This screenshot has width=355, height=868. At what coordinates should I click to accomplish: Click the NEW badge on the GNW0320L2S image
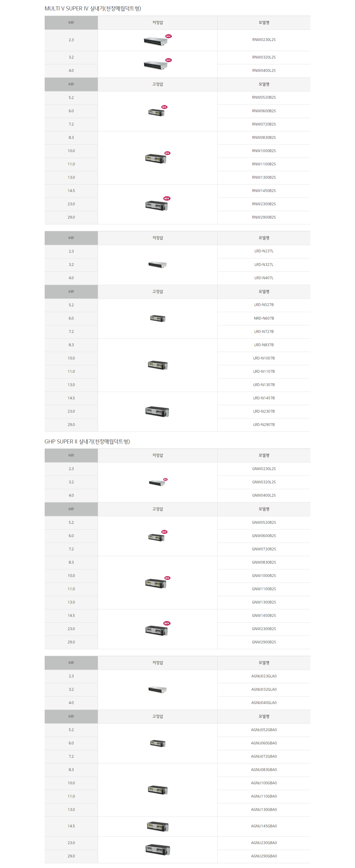tap(165, 479)
